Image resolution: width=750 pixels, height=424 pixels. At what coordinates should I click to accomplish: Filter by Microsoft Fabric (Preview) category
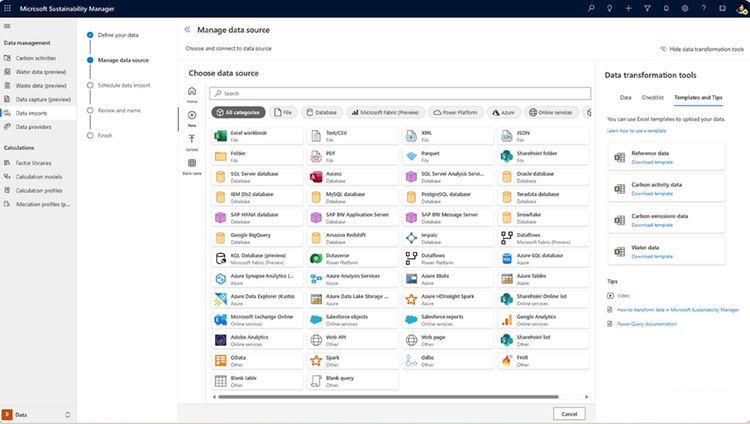386,112
